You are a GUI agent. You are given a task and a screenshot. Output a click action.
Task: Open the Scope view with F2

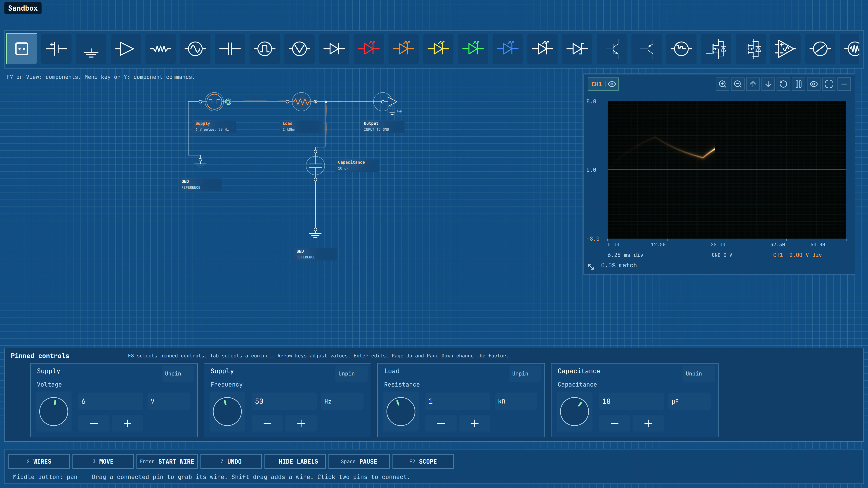point(423,461)
